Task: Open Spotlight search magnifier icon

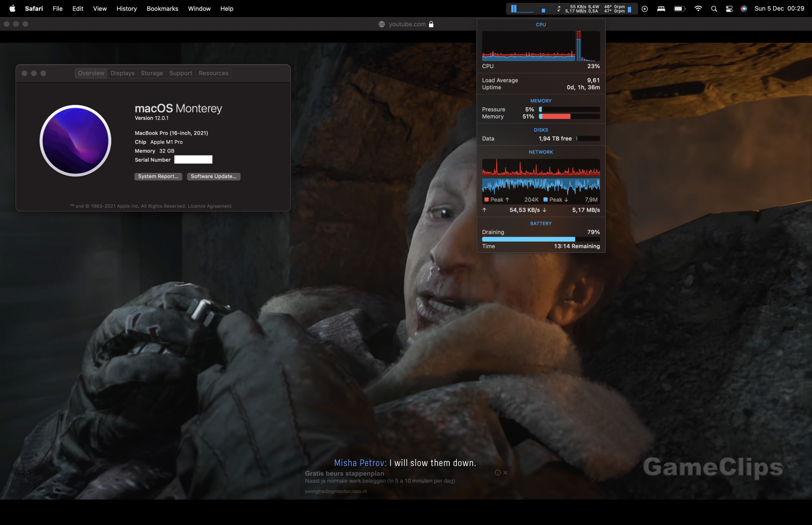Action: click(714, 9)
